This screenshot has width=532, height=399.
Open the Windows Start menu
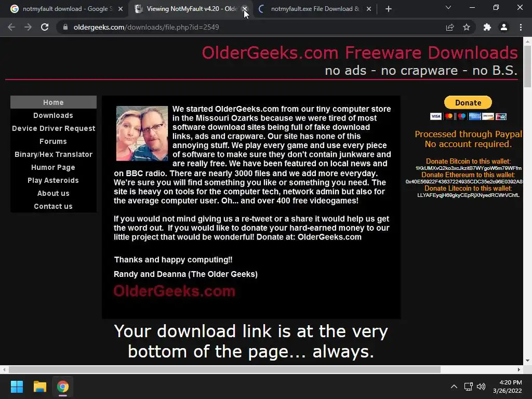click(17, 387)
